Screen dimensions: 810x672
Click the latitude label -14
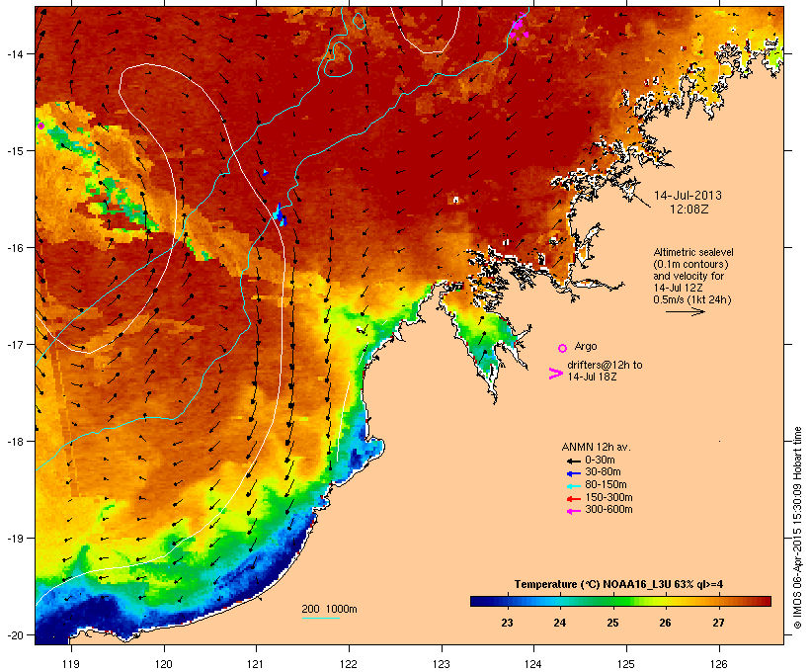(x=14, y=53)
